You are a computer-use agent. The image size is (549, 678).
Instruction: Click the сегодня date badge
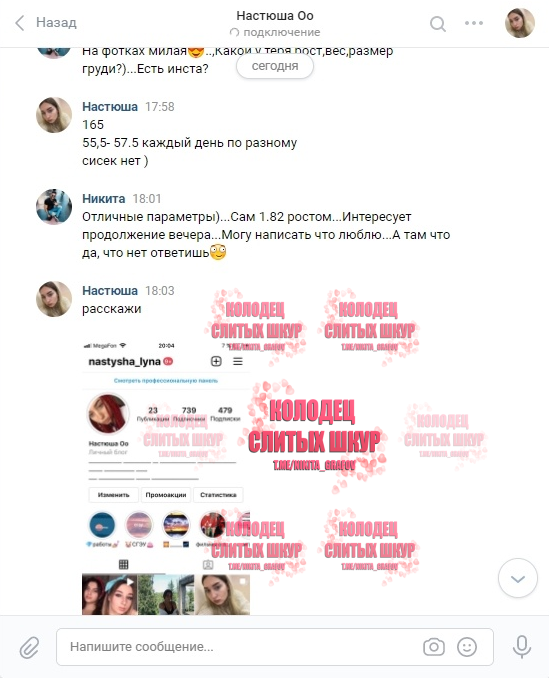click(x=275, y=66)
